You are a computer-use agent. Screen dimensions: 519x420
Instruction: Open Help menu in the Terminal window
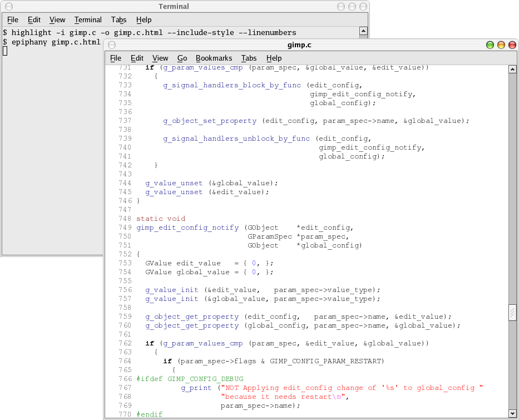coord(144,20)
